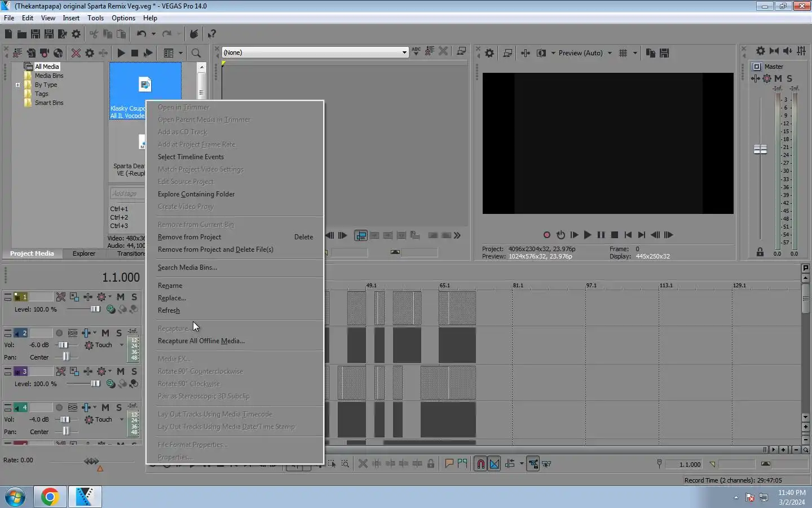Mute the Master bus with M button
812x508 pixels.
pos(778,78)
